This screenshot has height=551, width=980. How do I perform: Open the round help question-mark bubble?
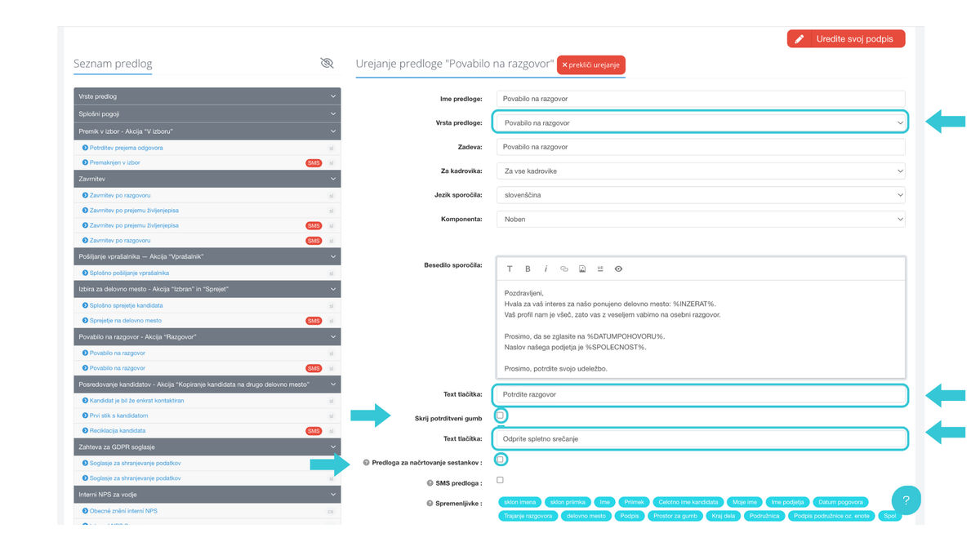906,500
